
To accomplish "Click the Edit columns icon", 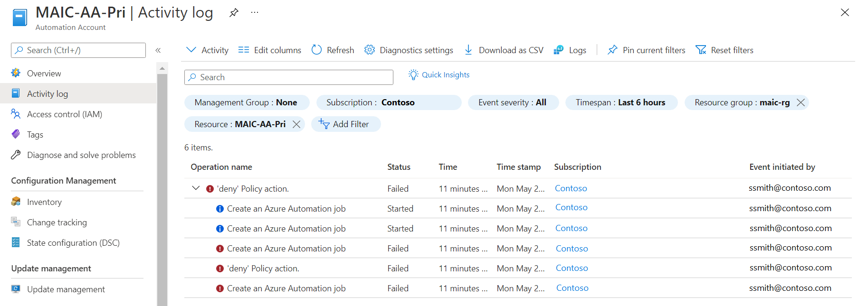I will pos(244,50).
